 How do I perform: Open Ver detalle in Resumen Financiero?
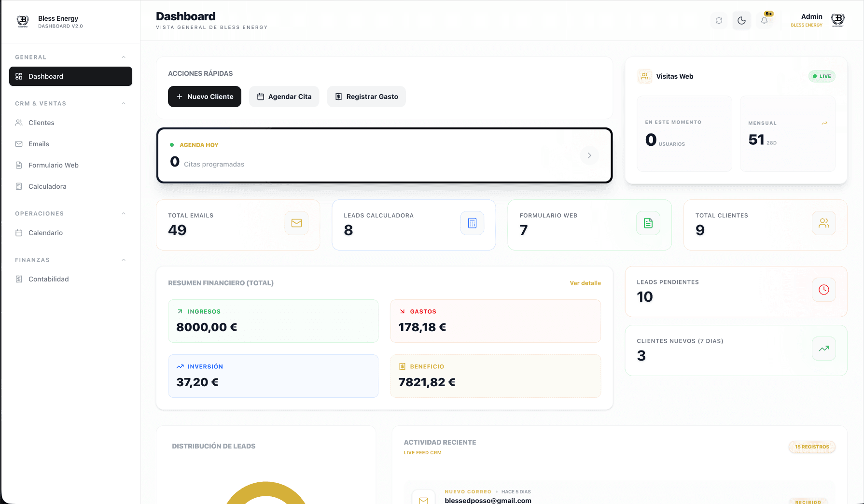pos(585,283)
